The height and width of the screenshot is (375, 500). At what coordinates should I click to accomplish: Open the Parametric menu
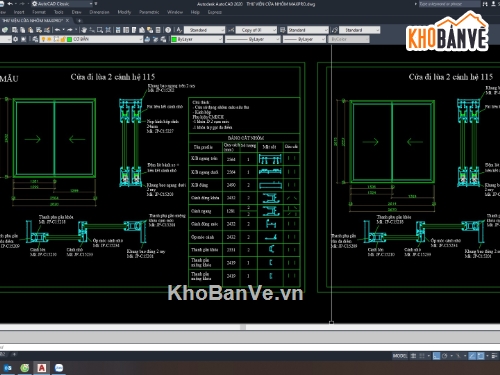pos(149,12)
